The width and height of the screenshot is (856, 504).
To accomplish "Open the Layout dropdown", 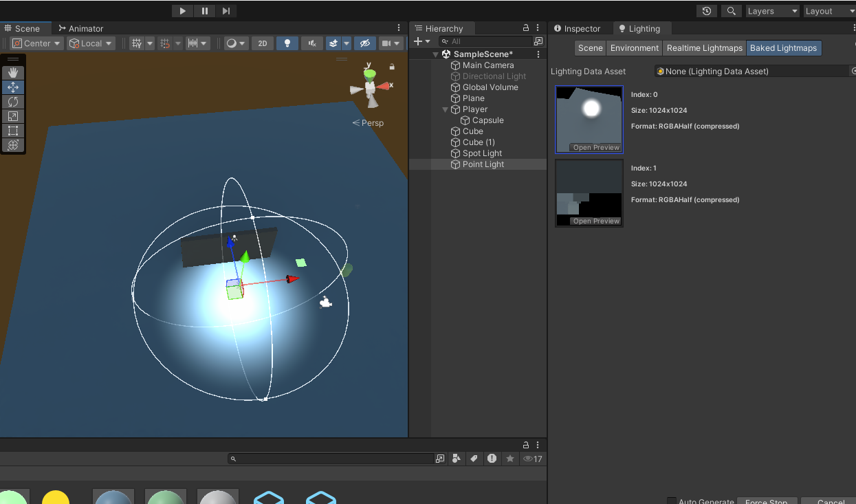I will point(829,11).
